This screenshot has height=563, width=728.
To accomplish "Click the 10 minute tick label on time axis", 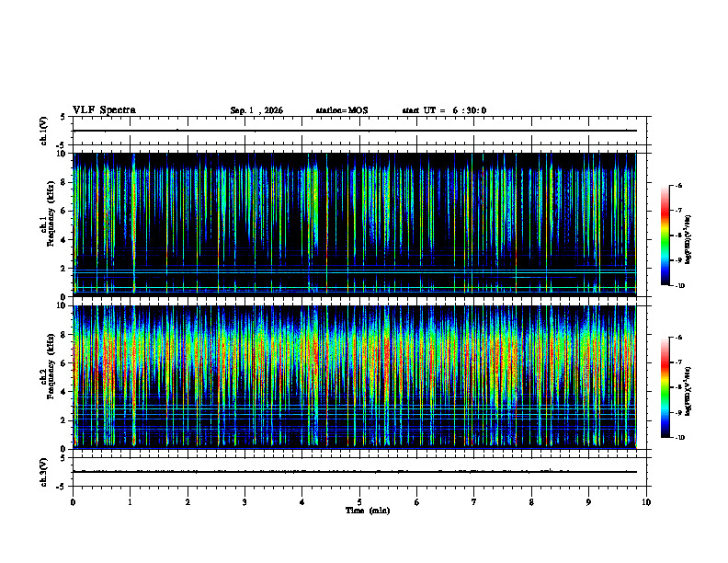I will click(x=646, y=502).
